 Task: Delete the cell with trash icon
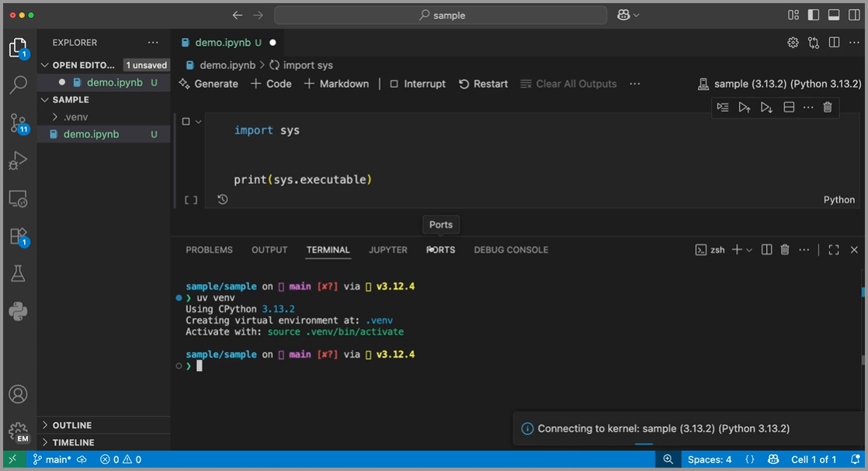827,107
